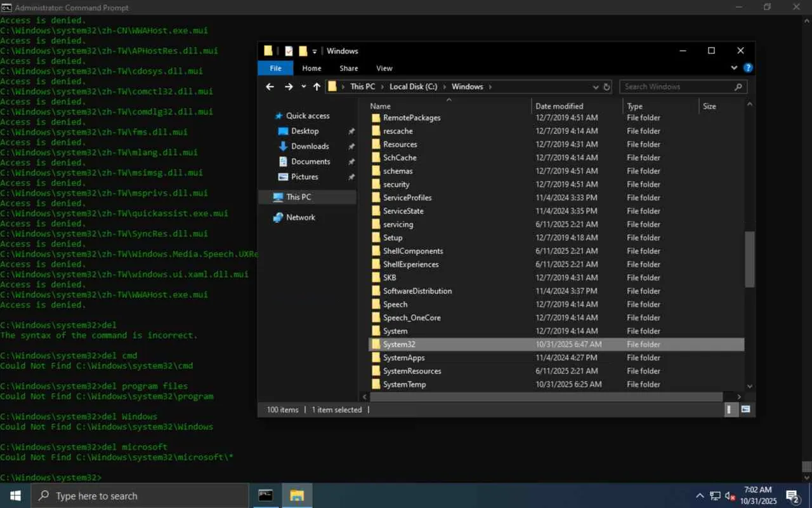812x508 pixels.
Task: Open the File menu tab
Action: (x=275, y=69)
